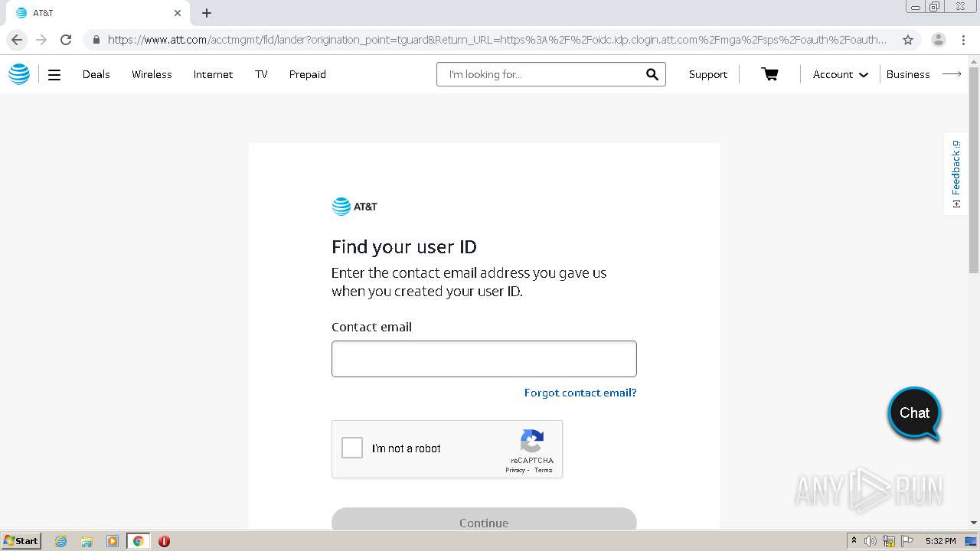Open the media player taskbar icon
This screenshot has width=980, height=551.
pyautogui.click(x=113, y=541)
